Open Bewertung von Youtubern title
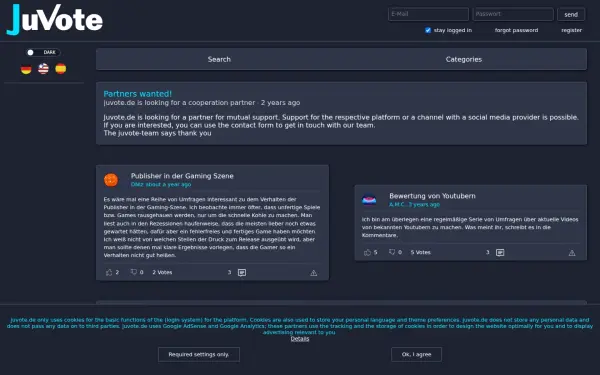Viewport: 600px width, 375px height. 432,196
